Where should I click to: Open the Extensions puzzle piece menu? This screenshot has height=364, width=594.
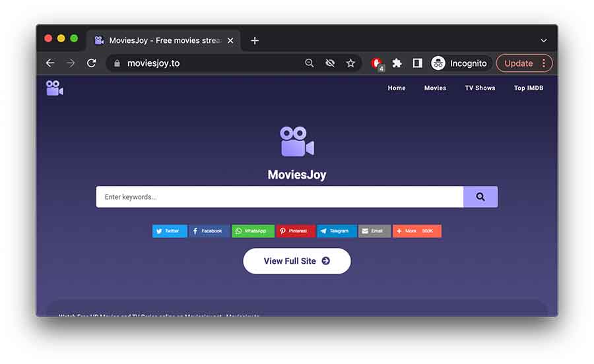coord(397,63)
